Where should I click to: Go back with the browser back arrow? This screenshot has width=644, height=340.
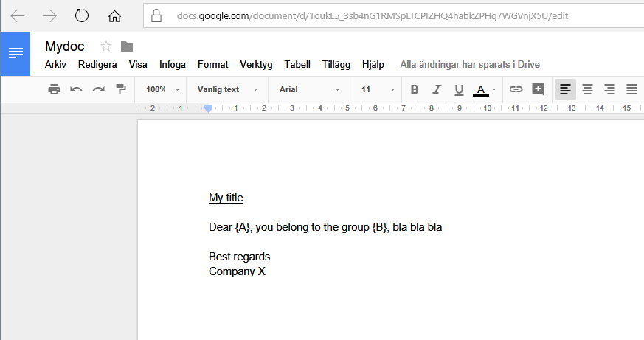tap(17, 16)
